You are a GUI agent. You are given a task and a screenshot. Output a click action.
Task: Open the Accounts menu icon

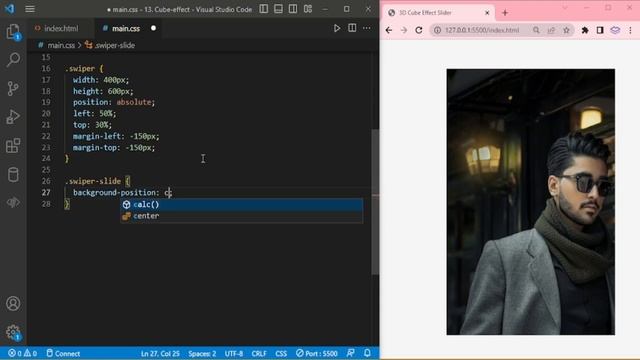tap(13, 303)
